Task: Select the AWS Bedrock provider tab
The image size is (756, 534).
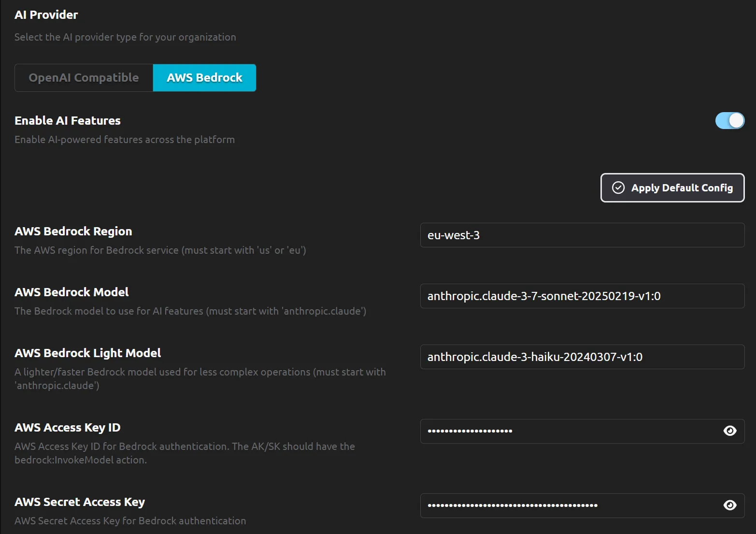Action: pos(204,77)
